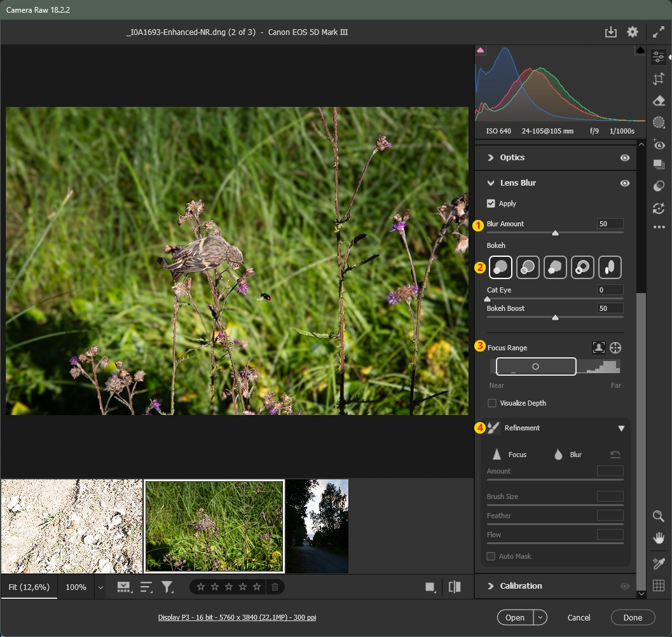This screenshot has height=637, width=672.
Task: Open the Display P3 workflow options link
Action: click(x=237, y=617)
